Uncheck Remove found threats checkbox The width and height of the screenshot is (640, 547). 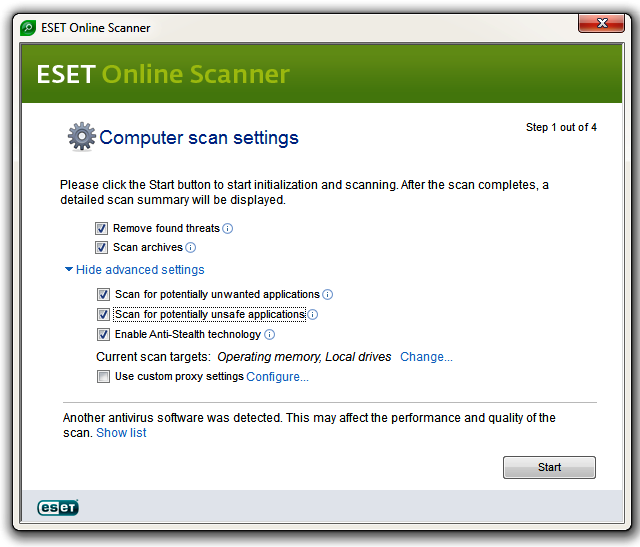(101, 229)
